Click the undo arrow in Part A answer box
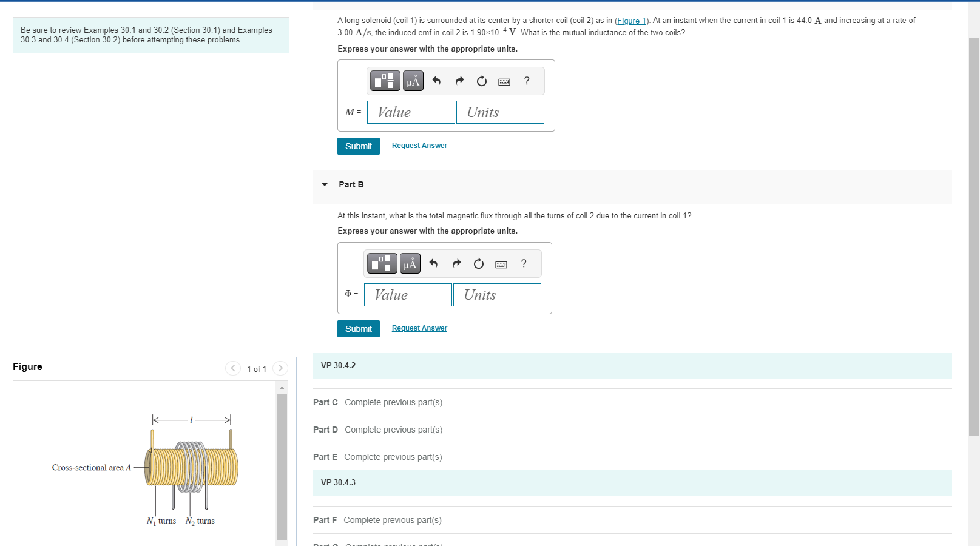Viewport: 980px width, 546px height. 437,81
